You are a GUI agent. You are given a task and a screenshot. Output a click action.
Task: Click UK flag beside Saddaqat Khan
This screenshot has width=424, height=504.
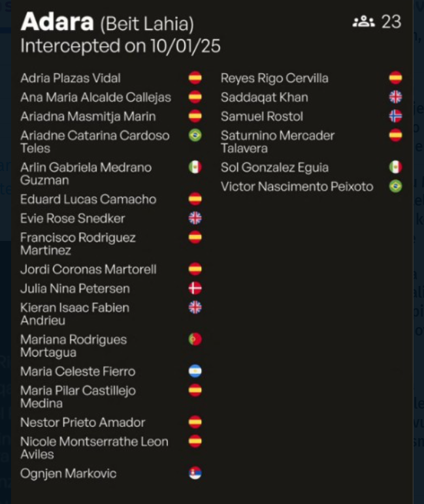395,98
